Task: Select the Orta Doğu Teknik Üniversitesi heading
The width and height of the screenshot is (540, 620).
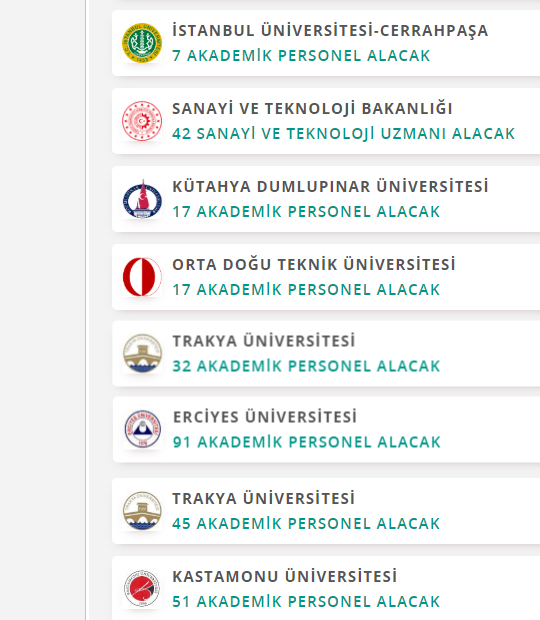Action: click(314, 264)
